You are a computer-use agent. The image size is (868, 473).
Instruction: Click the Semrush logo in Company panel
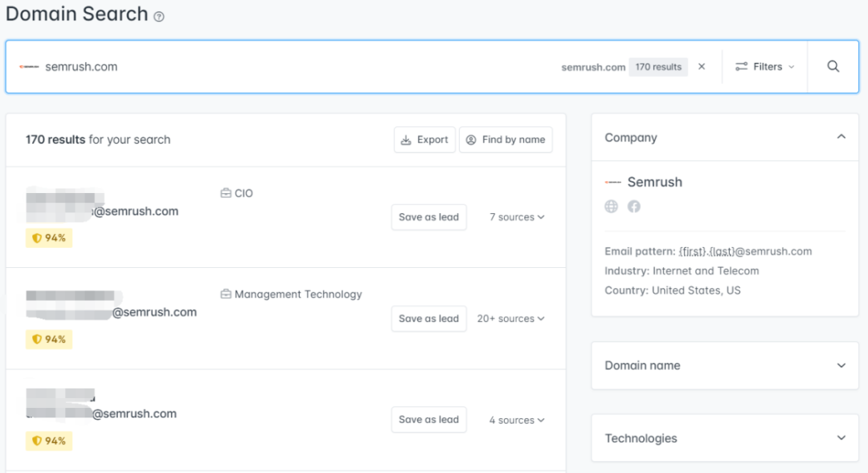click(613, 183)
